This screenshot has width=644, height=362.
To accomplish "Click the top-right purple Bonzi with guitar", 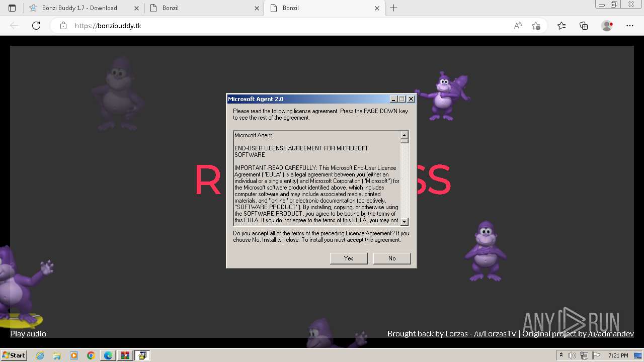I will pyautogui.click(x=443, y=96).
